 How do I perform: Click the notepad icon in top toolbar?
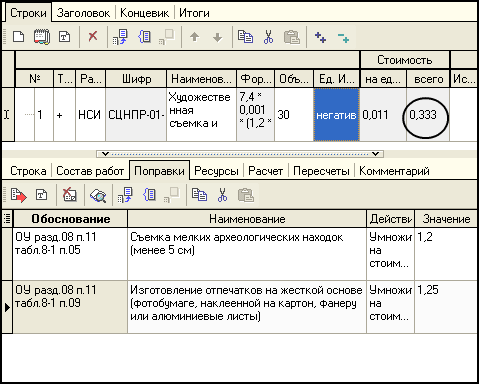(x=42, y=37)
